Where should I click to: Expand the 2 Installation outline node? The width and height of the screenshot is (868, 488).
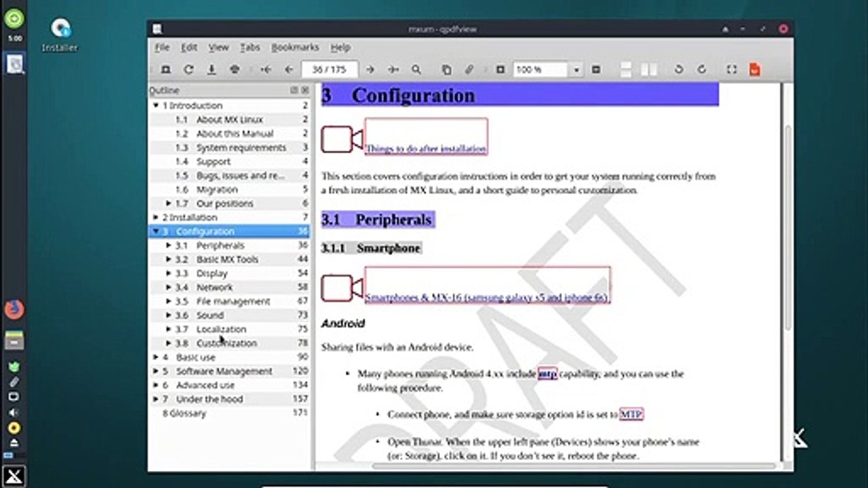point(156,218)
